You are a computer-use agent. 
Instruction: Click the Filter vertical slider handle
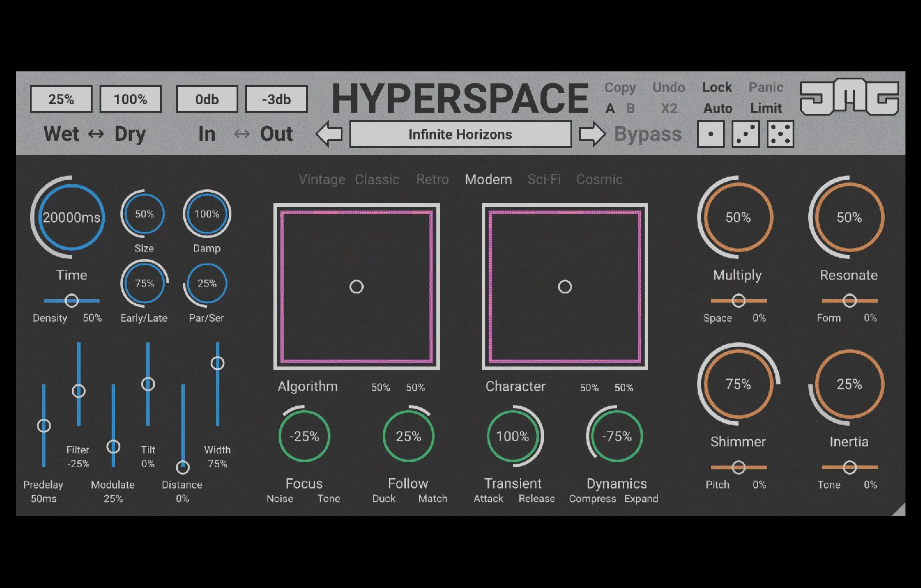pyautogui.click(x=79, y=391)
